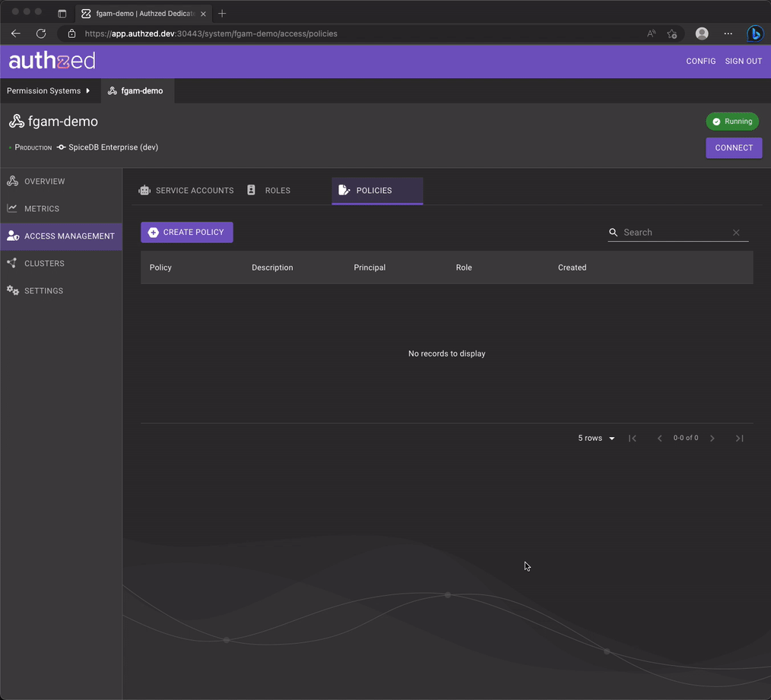Go back with browser back arrow
Screen dimensions: 771x700
click(16, 33)
